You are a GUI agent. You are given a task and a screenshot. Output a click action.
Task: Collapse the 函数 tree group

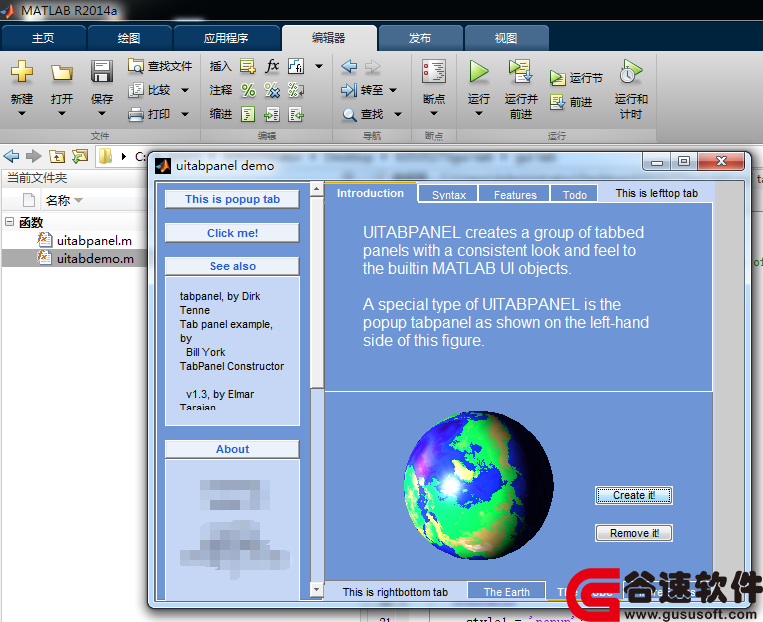(9, 222)
